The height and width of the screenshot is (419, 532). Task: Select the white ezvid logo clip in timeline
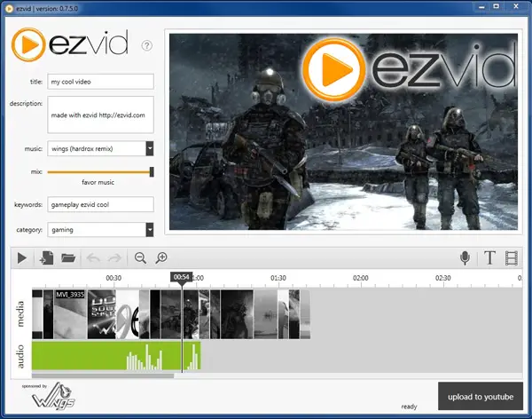pyautogui.click(x=128, y=314)
